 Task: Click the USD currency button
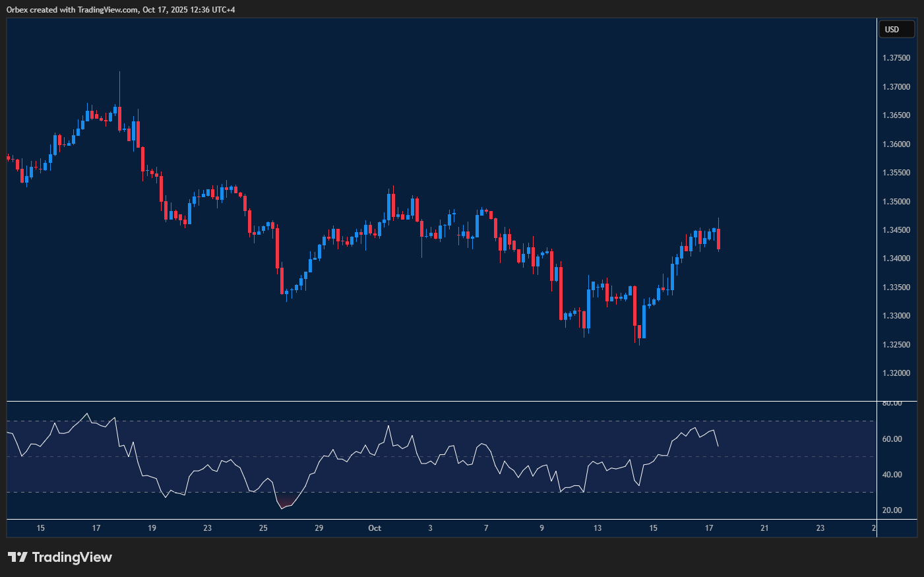tap(896, 30)
